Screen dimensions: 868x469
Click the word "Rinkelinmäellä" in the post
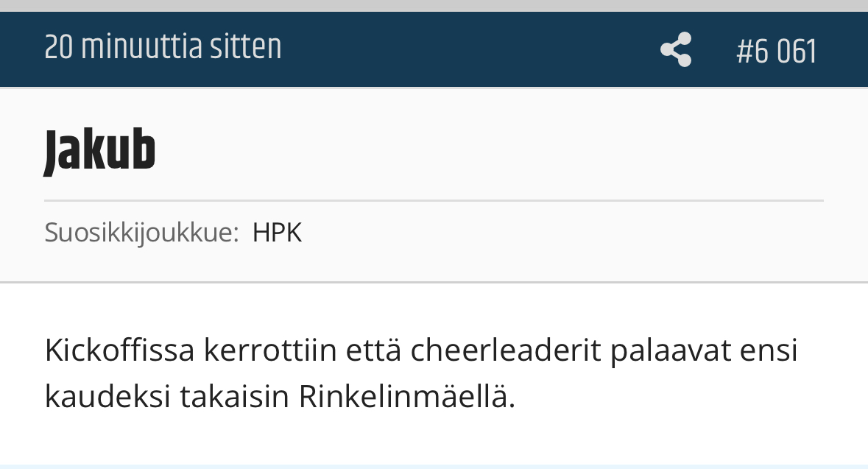click(x=406, y=397)
